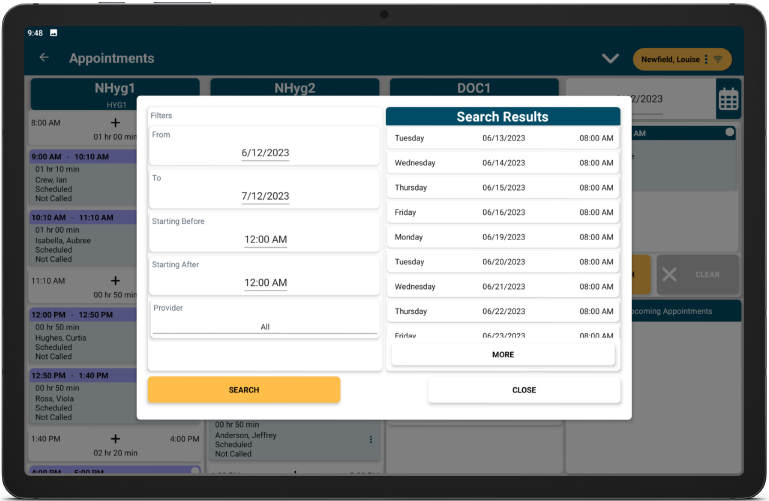769x501 pixels.
Task: Load additional results with MORE button
Action: coord(503,355)
